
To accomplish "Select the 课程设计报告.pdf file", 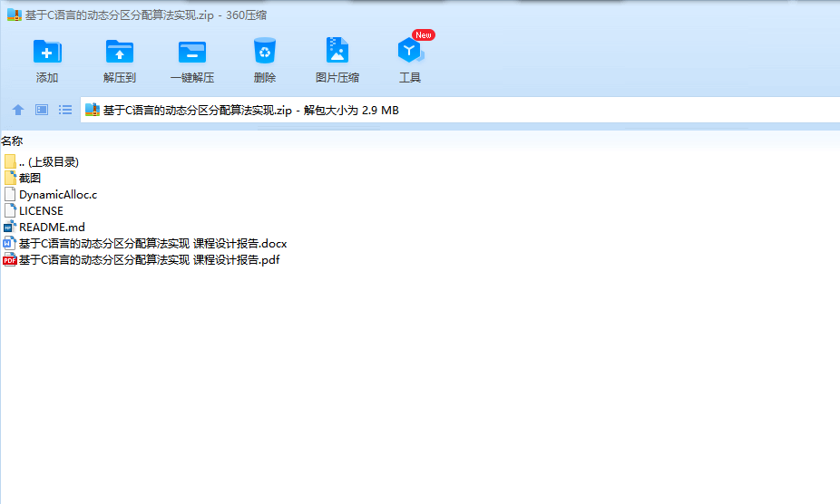I will coord(142,260).
